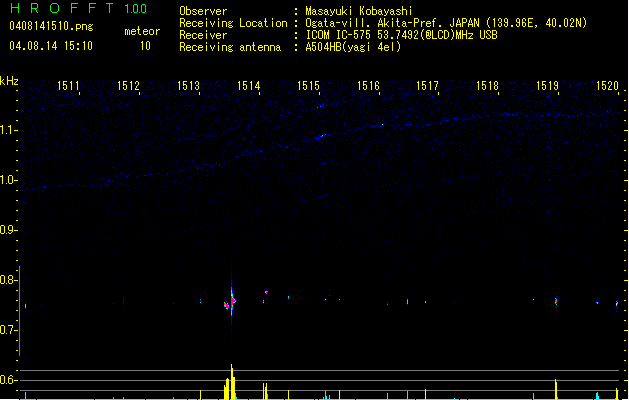
Task: Click the 0.8 kHz frequency label
Action: pos(9,280)
